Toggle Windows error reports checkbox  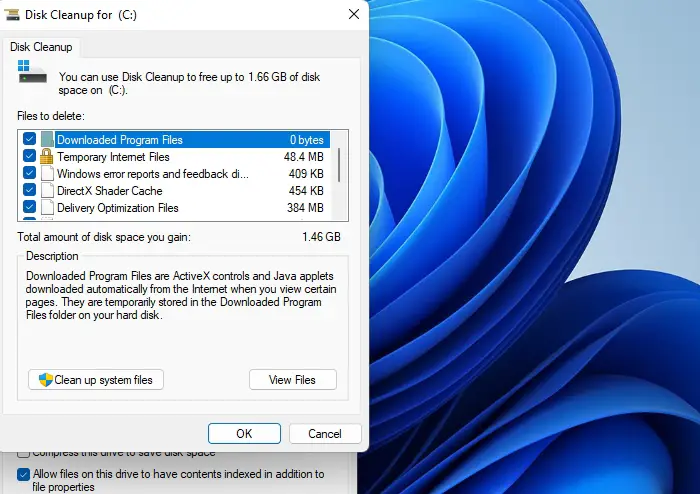pos(29,173)
